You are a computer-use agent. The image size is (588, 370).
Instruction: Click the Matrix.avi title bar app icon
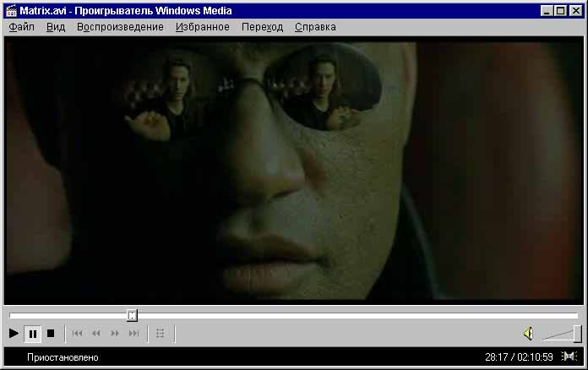pos(11,10)
